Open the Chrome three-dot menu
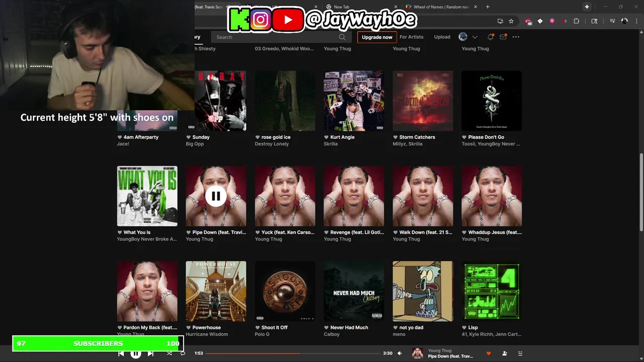The width and height of the screenshot is (644, 362). click(636, 21)
